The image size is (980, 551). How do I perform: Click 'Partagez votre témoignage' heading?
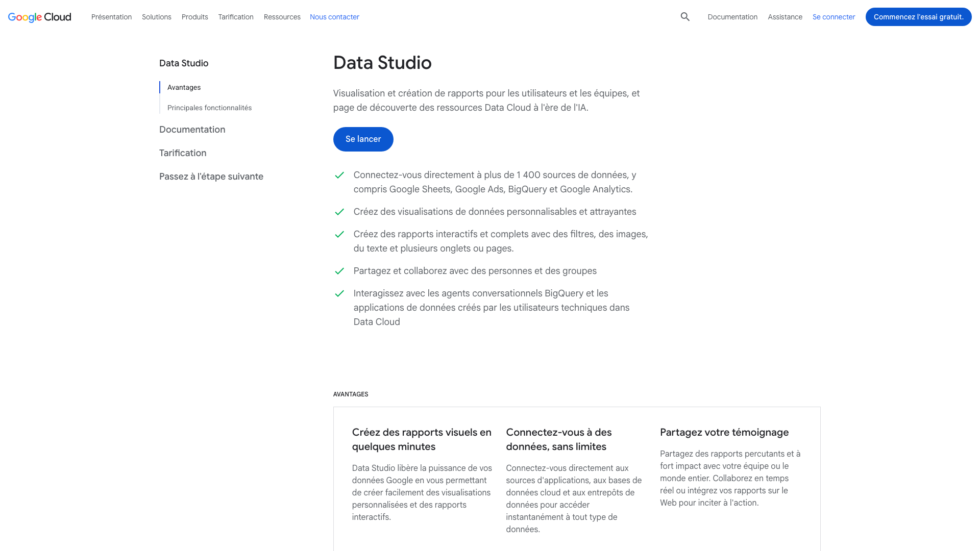point(724,432)
